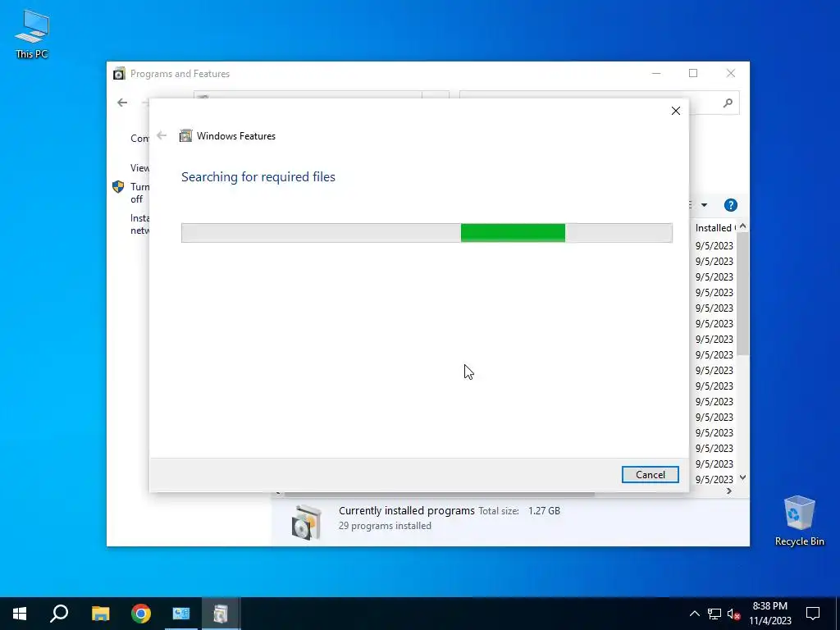
Task: Click the 'Currently installed programs' text
Action: pyautogui.click(x=407, y=510)
